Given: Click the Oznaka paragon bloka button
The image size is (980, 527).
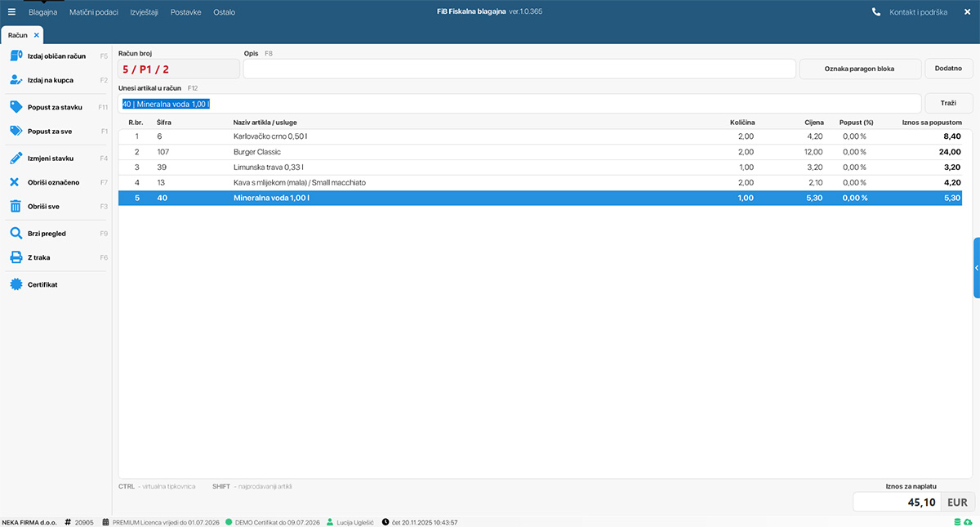Looking at the screenshot, I should (860, 69).
